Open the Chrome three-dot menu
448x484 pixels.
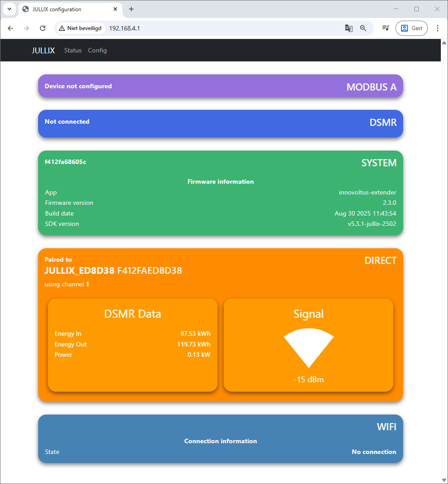pyautogui.click(x=438, y=28)
